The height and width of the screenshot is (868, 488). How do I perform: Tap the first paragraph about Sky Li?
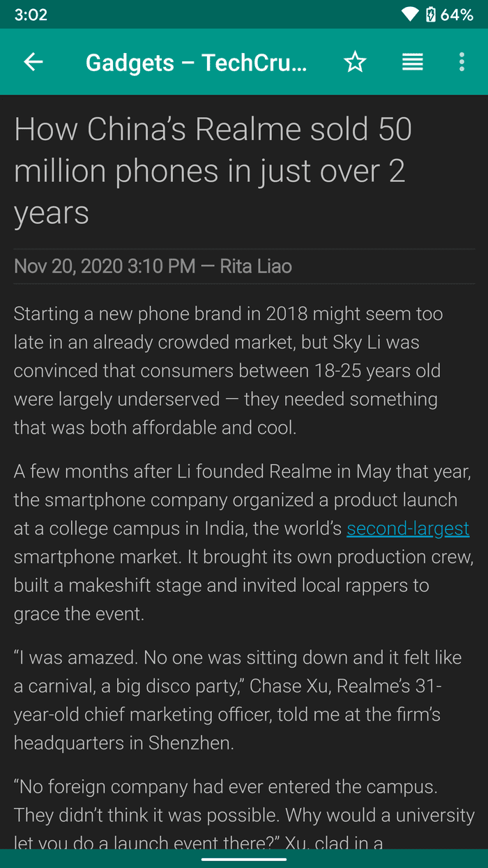click(228, 371)
